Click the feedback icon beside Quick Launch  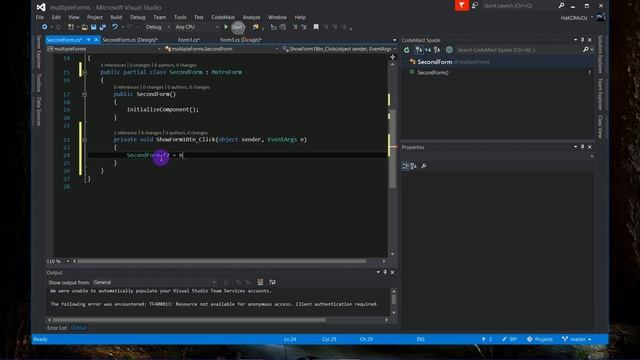(475, 5)
